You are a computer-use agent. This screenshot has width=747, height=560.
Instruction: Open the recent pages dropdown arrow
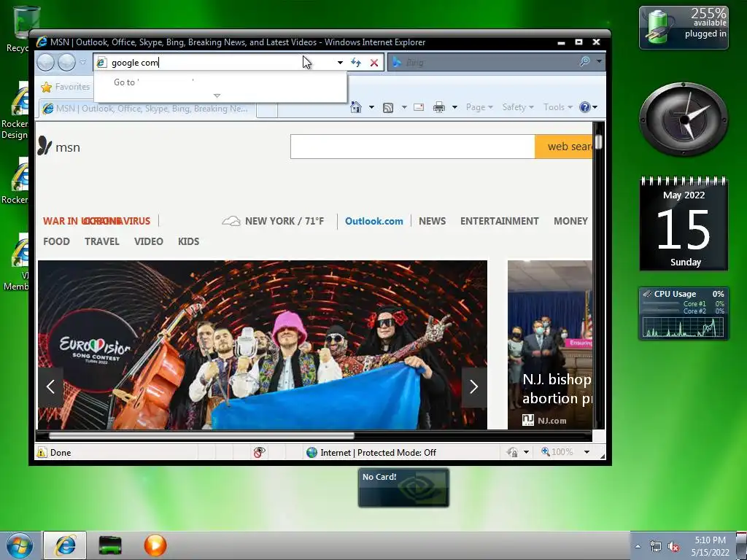pos(83,63)
